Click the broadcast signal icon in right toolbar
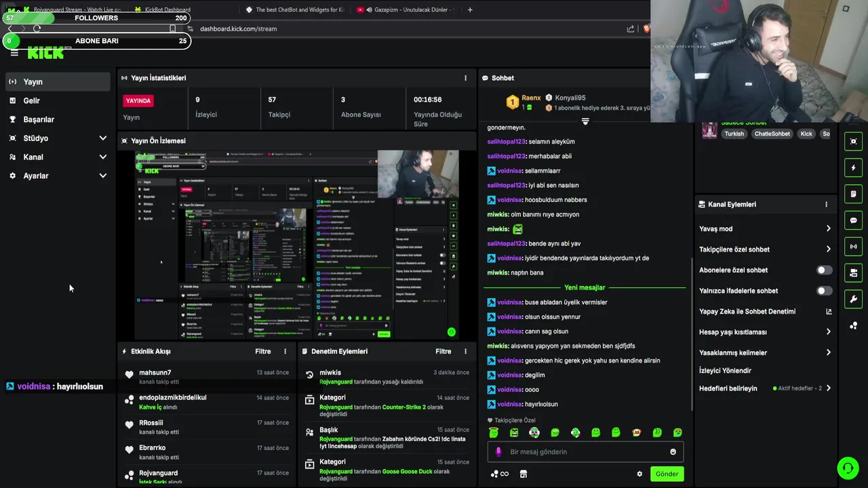The width and height of the screenshot is (868, 488). coord(853,247)
